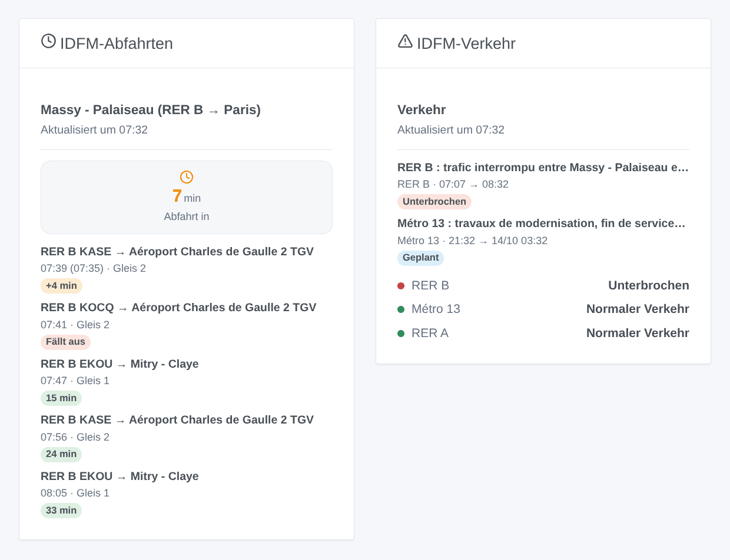Image resolution: width=730 pixels, height=560 pixels.
Task: Click the orange clock icon above 7 min
Action: [x=187, y=177]
